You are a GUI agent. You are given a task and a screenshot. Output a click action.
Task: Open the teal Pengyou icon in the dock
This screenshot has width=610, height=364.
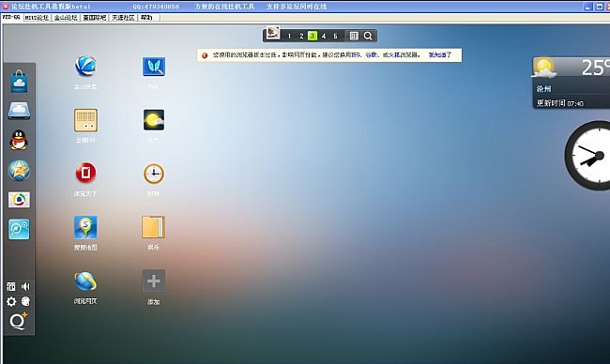tap(19, 229)
